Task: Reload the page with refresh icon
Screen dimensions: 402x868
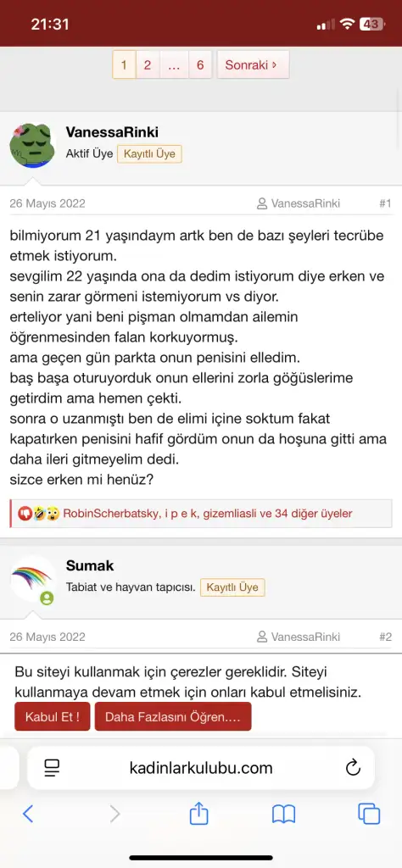Action: pyautogui.click(x=353, y=768)
